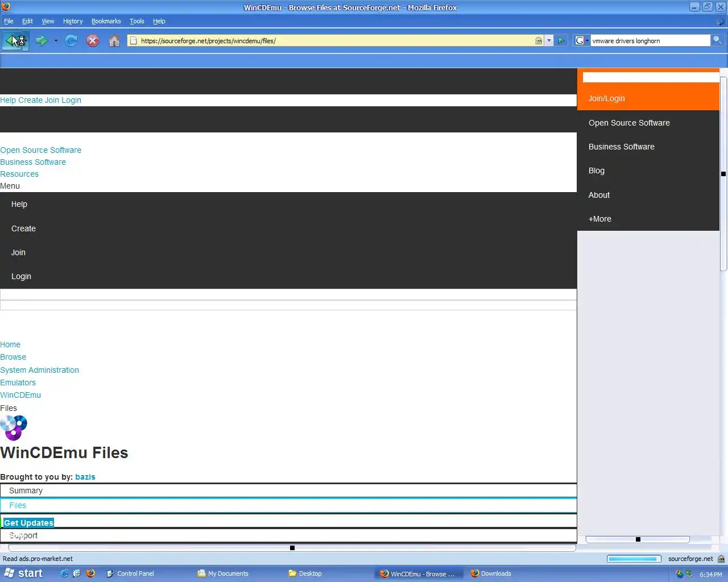Launch the Internet Explorer quick launch icon
The image size is (728, 582).
[x=64, y=573]
